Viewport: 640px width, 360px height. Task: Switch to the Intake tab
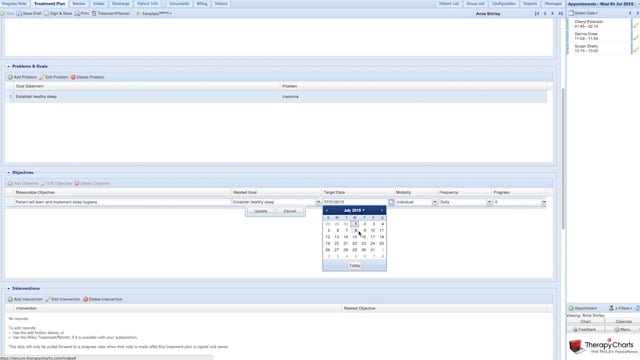click(99, 4)
